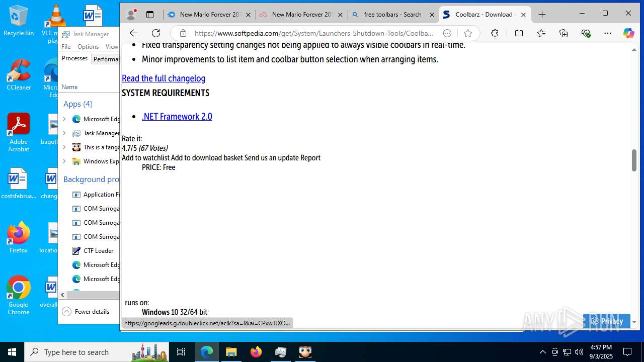Click Add to download basket
The image size is (644, 362).
(x=207, y=157)
